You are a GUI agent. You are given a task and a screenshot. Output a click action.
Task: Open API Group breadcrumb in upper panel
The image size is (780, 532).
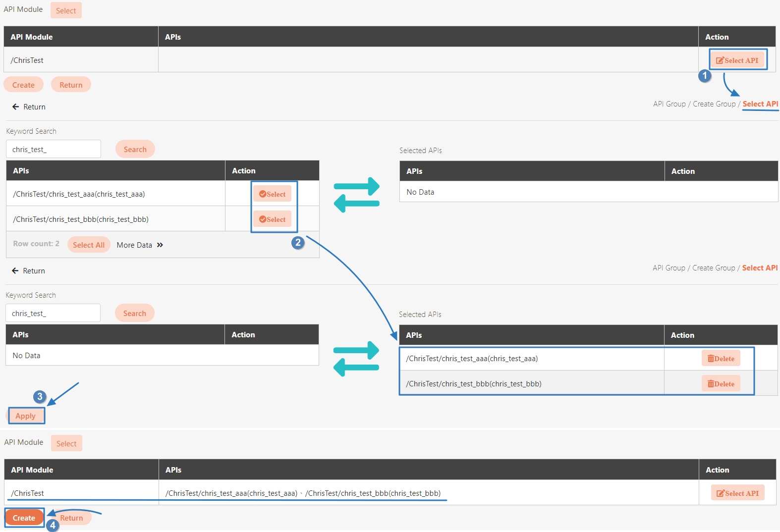(669, 104)
